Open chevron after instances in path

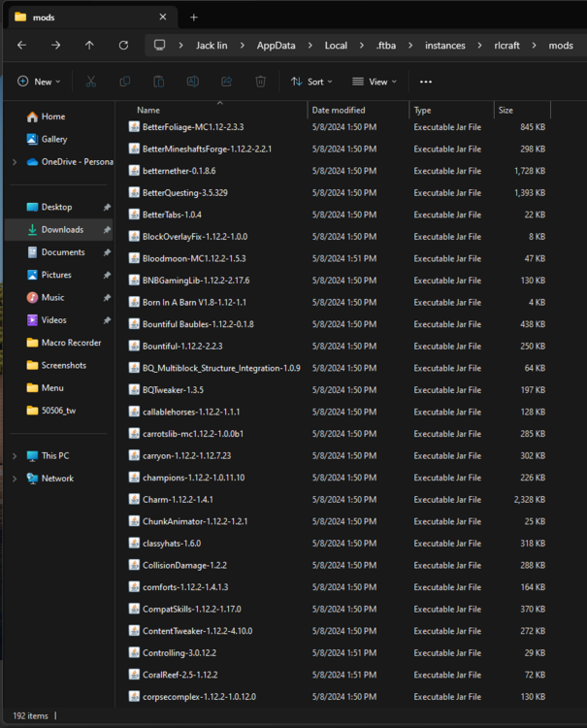(x=480, y=46)
